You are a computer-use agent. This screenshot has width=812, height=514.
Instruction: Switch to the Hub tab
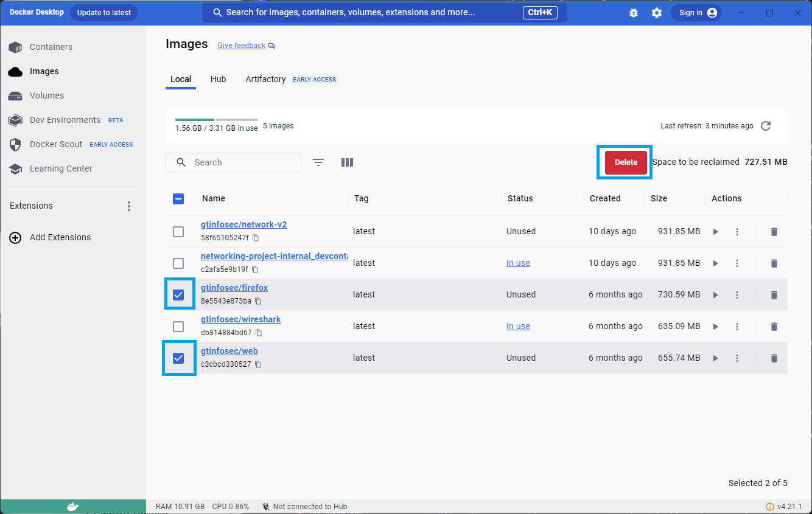point(218,79)
